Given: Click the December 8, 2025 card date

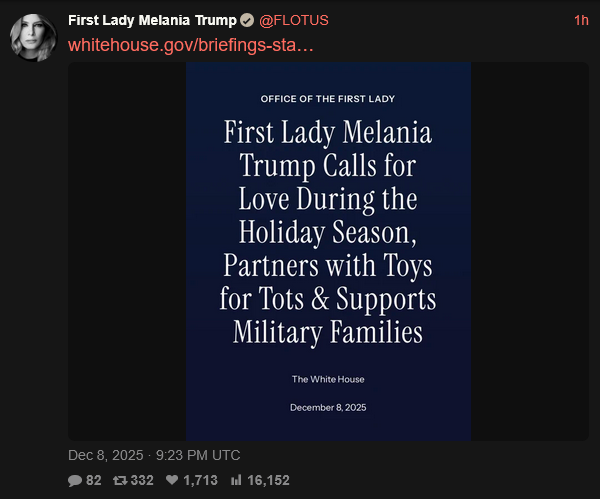Looking at the screenshot, I should [328, 407].
